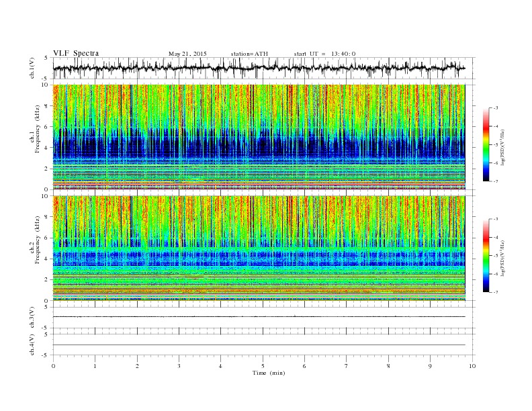Viewport: 532px width, 411px height.
Task: Click the flat ch.3 waveform trace panel
Action: (x=264, y=318)
